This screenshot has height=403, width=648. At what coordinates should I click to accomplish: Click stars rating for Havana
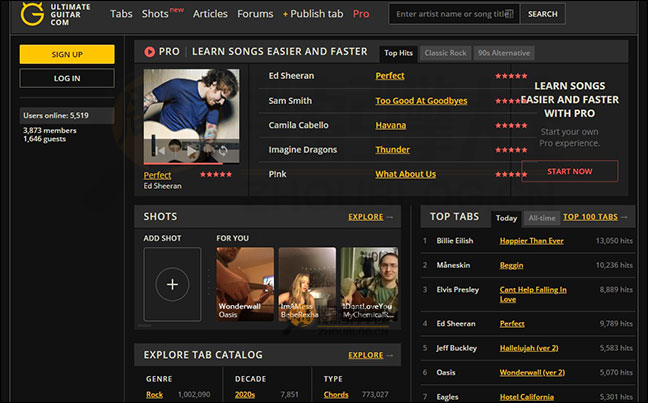pos(511,125)
